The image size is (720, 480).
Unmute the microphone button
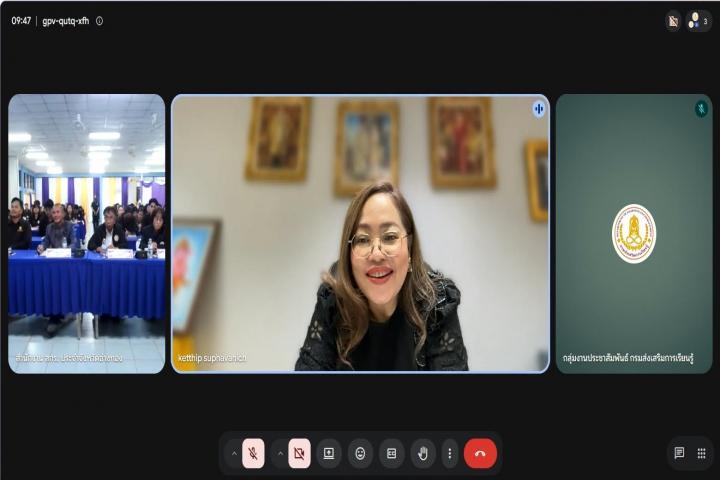253,453
